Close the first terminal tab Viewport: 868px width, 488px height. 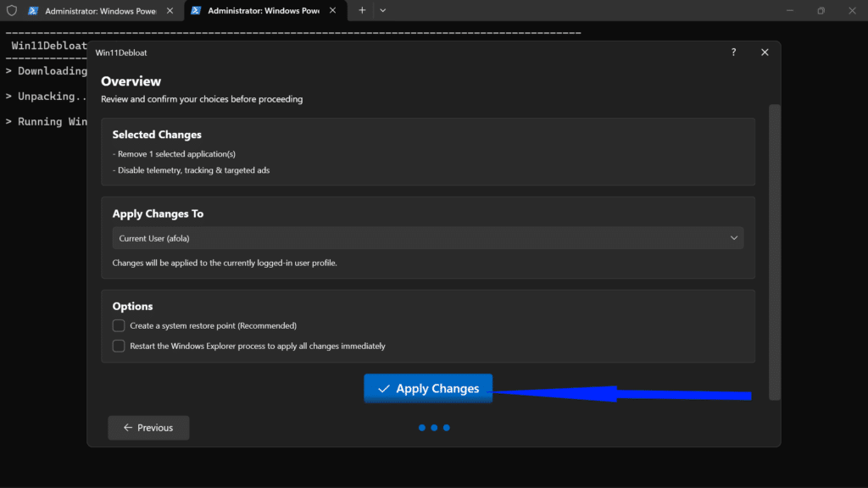tap(168, 11)
